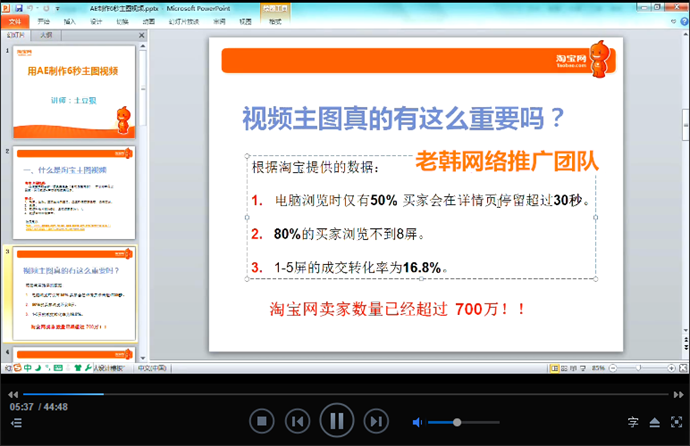Switch to the 插入 (Insert) ribbon tab
The image size is (690, 446).
(x=70, y=21)
